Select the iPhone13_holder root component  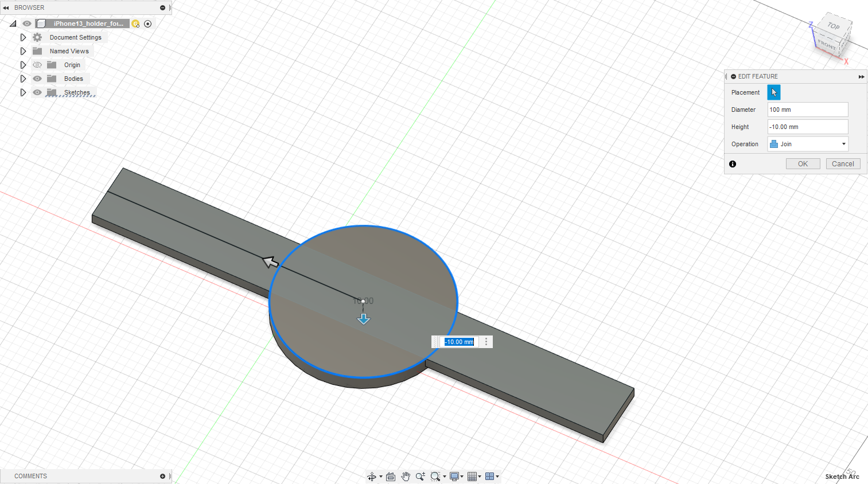click(x=88, y=24)
